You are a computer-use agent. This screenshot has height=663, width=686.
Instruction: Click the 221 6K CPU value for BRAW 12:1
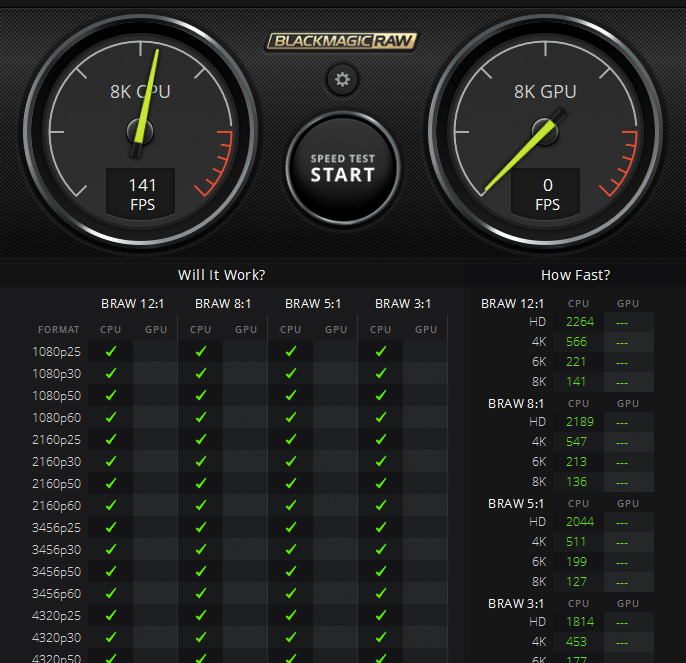coord(576,362)
